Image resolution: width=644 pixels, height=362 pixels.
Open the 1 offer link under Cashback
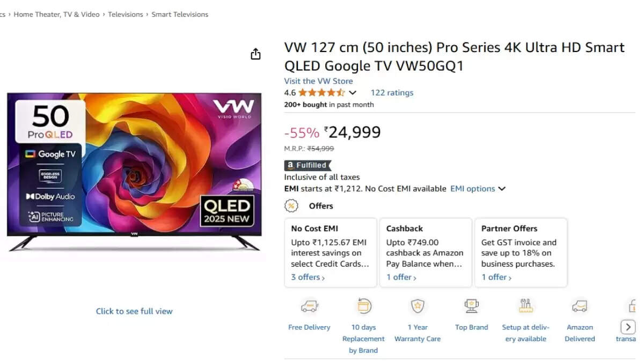[x=401, y=277]
